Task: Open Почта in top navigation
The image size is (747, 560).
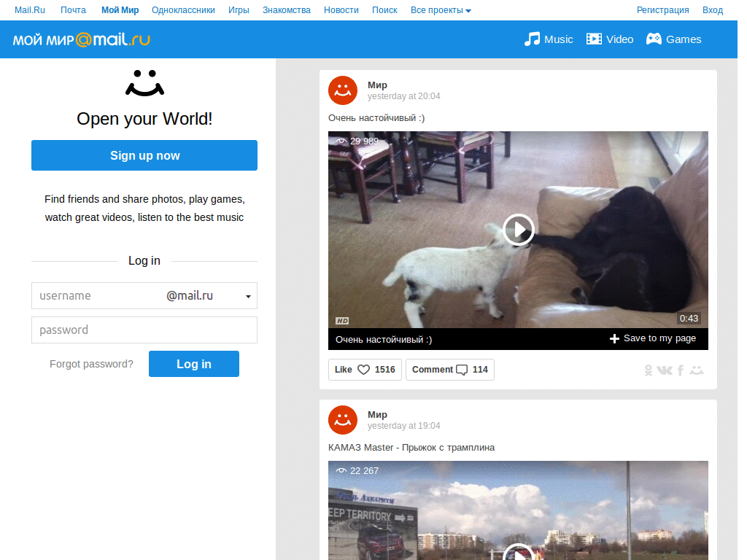Action: pos(74,10)
